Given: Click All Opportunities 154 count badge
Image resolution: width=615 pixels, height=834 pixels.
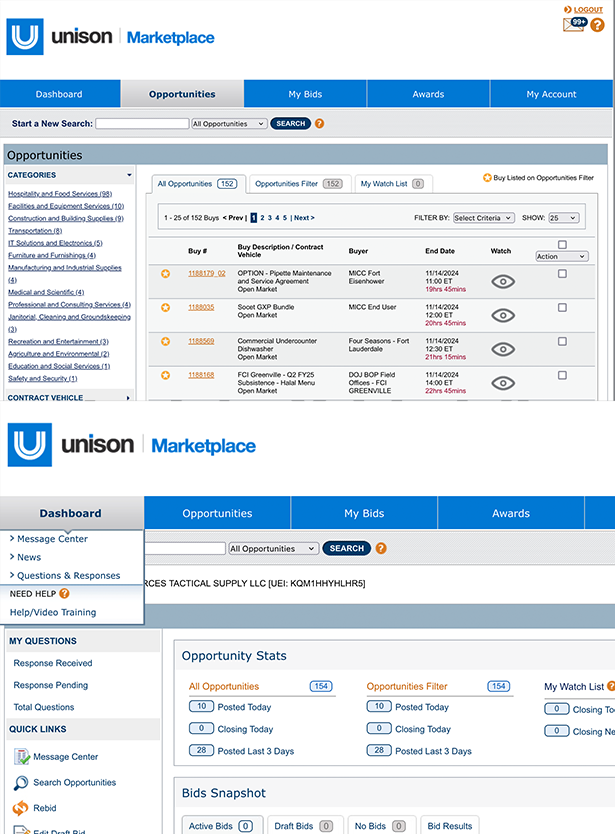Looking at the screenshot, I should click(x=321, y=686).
